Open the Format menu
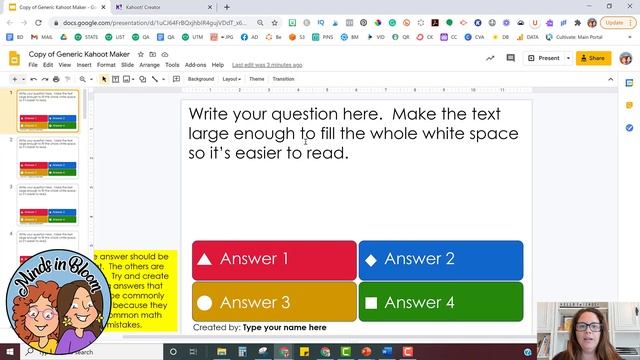This screenshot has height=360, width=640. pos(106,65)
